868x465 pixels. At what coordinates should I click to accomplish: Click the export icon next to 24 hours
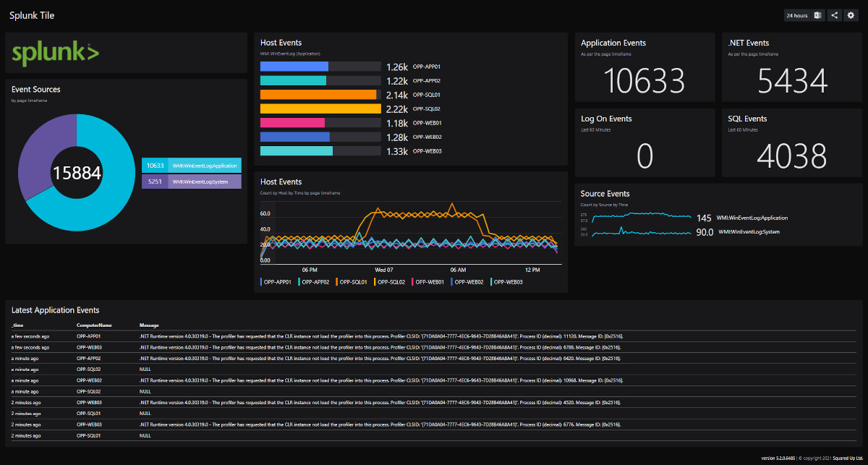817,14
